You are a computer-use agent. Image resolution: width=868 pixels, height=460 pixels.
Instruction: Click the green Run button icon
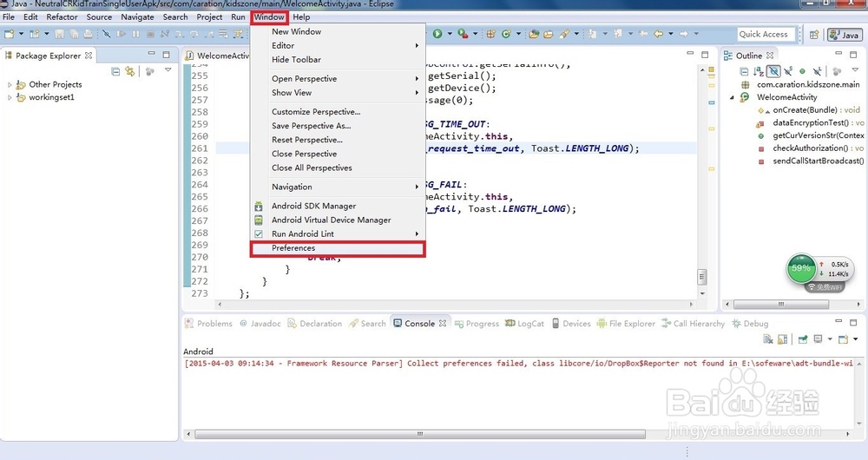(437, 35)
